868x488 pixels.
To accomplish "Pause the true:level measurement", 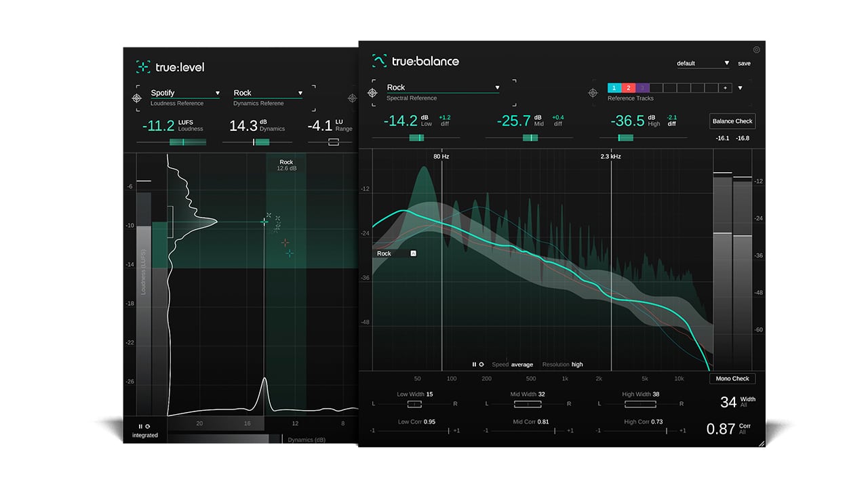I will click(x=140, y=426).
